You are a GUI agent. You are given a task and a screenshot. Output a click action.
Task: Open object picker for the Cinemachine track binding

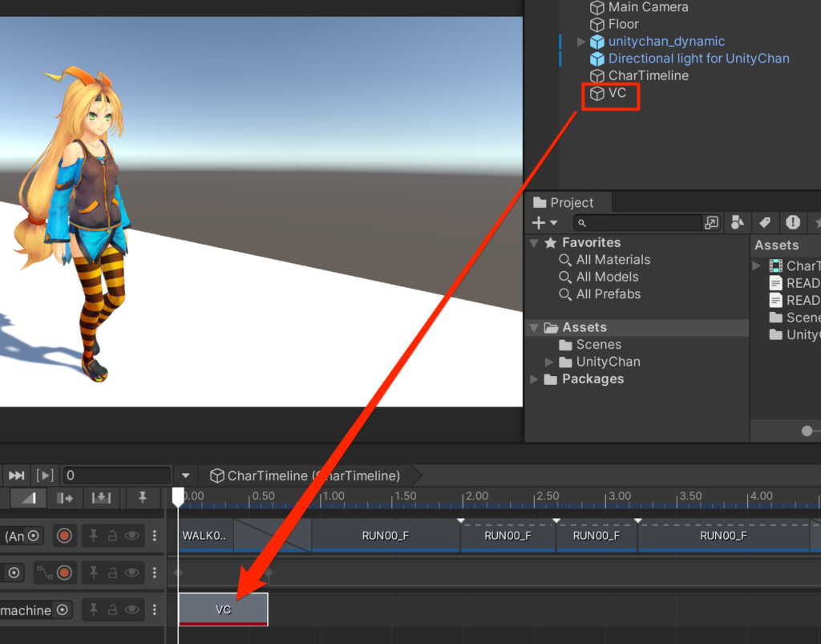point(63,610)
